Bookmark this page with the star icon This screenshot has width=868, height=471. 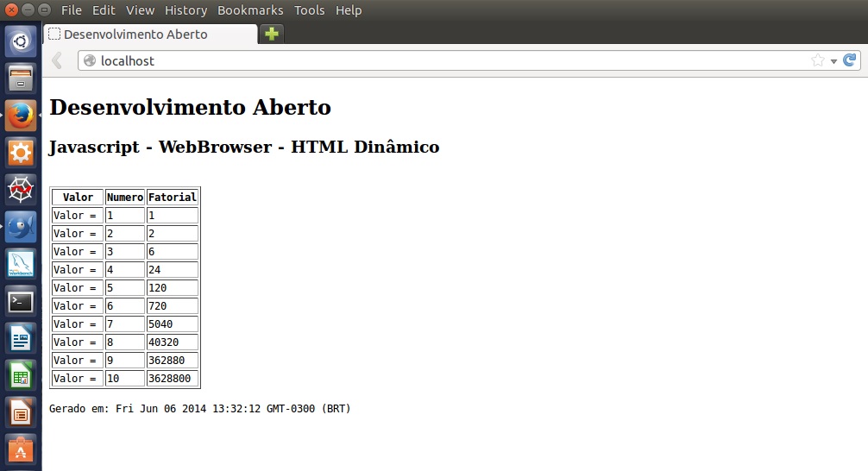[x=817, y=60]
